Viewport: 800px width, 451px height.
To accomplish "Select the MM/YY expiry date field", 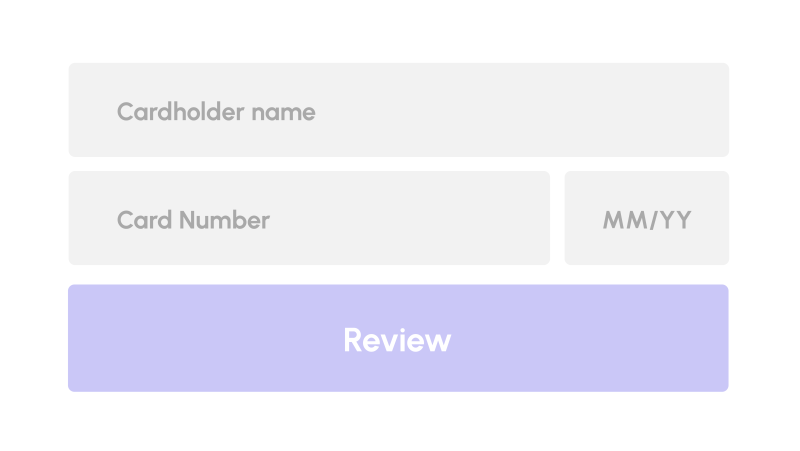I will click(646, 218).
